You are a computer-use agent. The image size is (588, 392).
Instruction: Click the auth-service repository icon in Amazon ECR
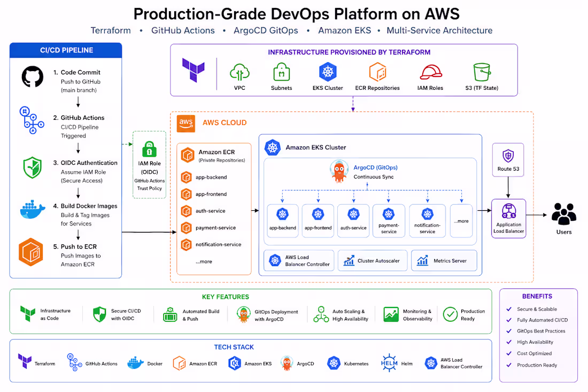click(187, 211)
